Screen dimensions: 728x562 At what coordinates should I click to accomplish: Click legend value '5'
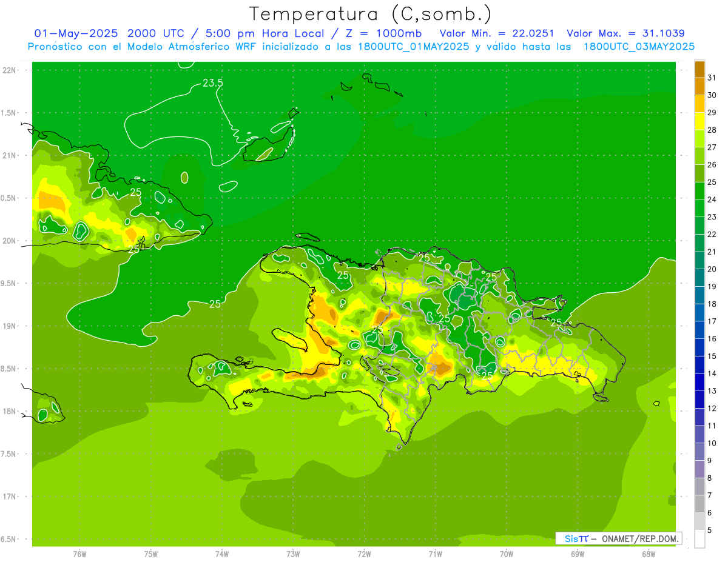pos(710,530)
